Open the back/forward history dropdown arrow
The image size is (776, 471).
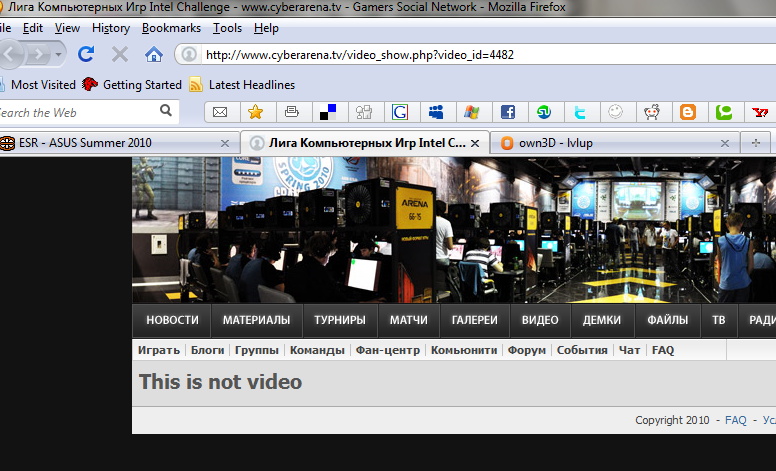point(60,54)
